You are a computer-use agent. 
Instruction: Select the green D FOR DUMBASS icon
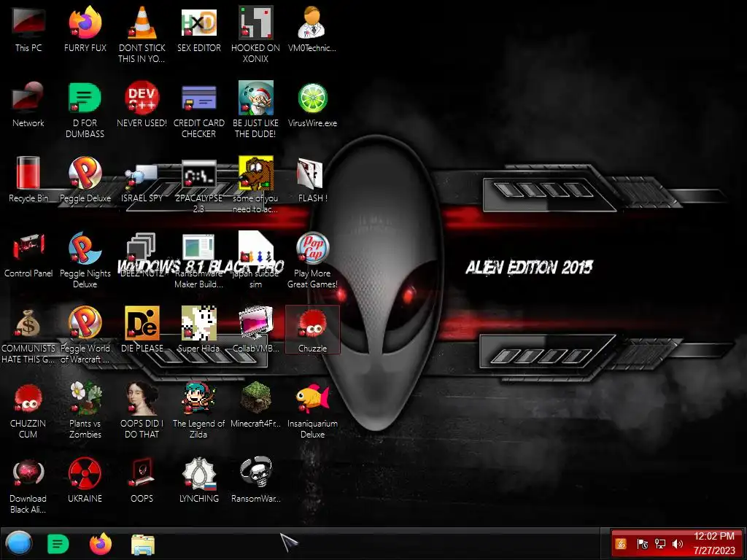[85, 109]
